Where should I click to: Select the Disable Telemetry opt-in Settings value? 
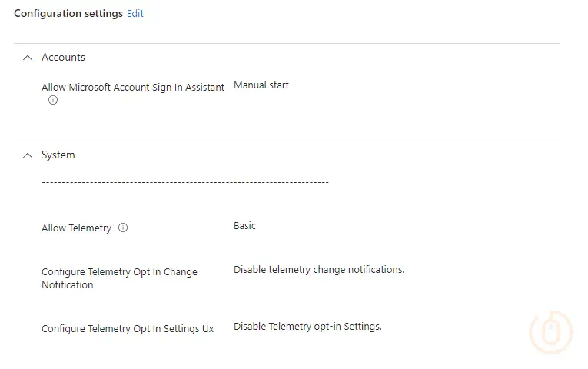tap(307, 327)
